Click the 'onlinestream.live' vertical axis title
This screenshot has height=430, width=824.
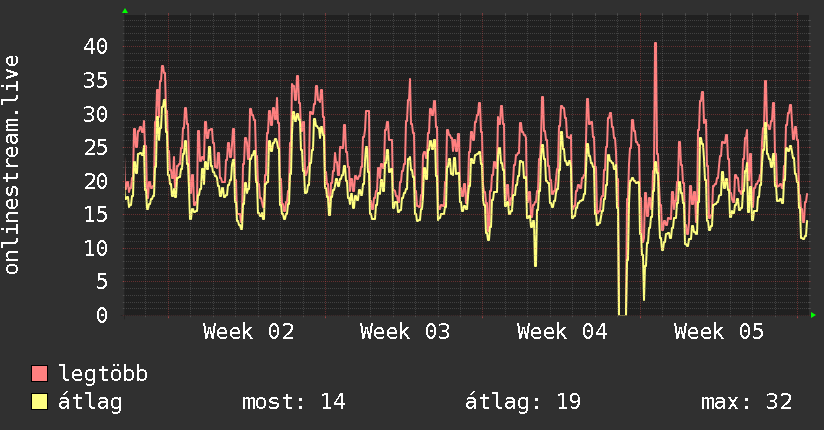[12, 165]
